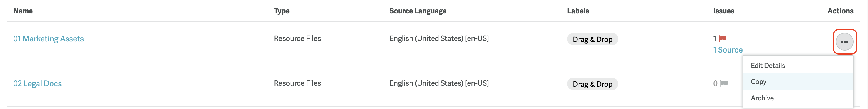The width and height of the screenshot is (868, 109).
Task: Click the Drag & Drop label on Legal Docs
Action: tap(592, 84)
